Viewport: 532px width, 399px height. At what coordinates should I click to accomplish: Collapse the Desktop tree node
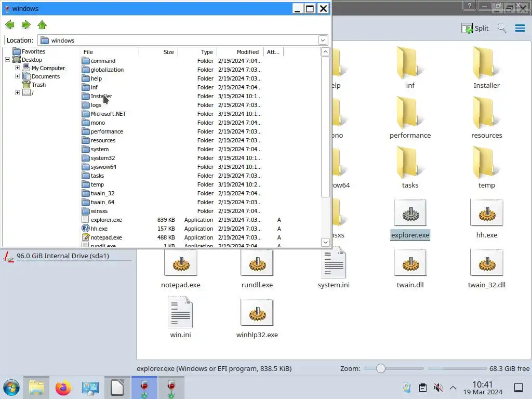tap(7, 60)
